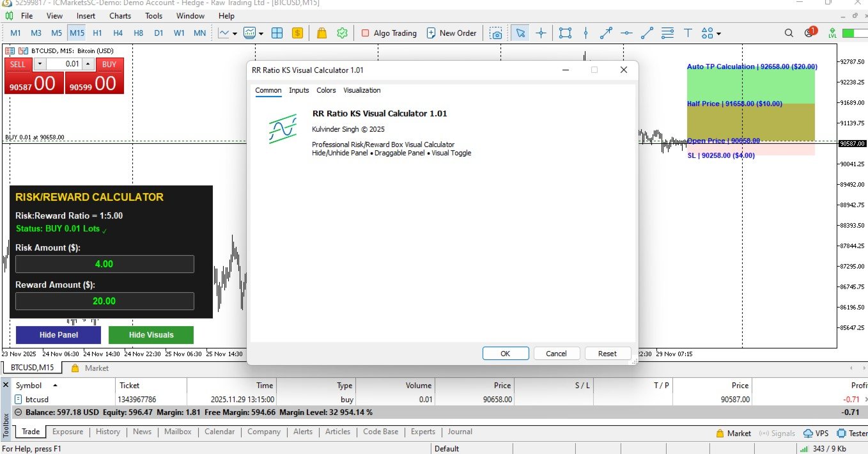
Task: Click the Reset button in dialog
Action: (607, 354)
